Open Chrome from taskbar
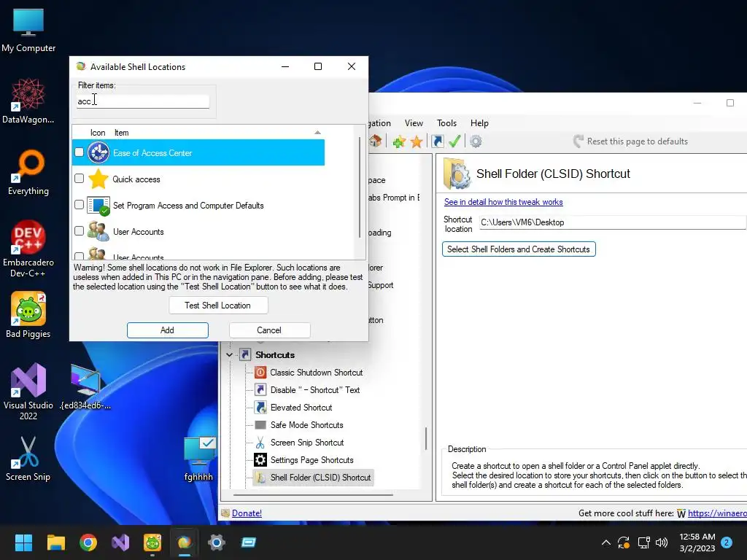Image resolution: width=747 pixels, height=560 pixels. click(88, 542)
